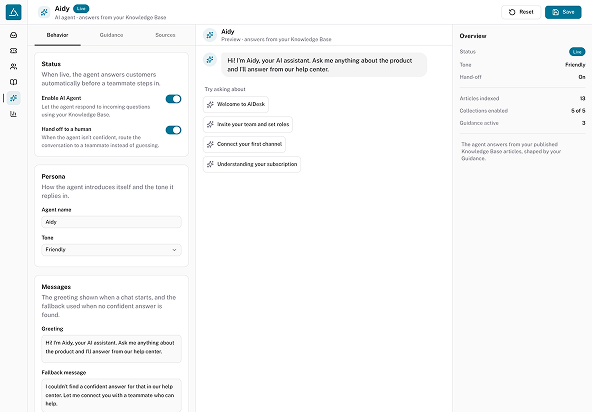This screenshot has width=592, height=412.
Task: Switch to the Guidance tab
Action: [x=111, y=35]
